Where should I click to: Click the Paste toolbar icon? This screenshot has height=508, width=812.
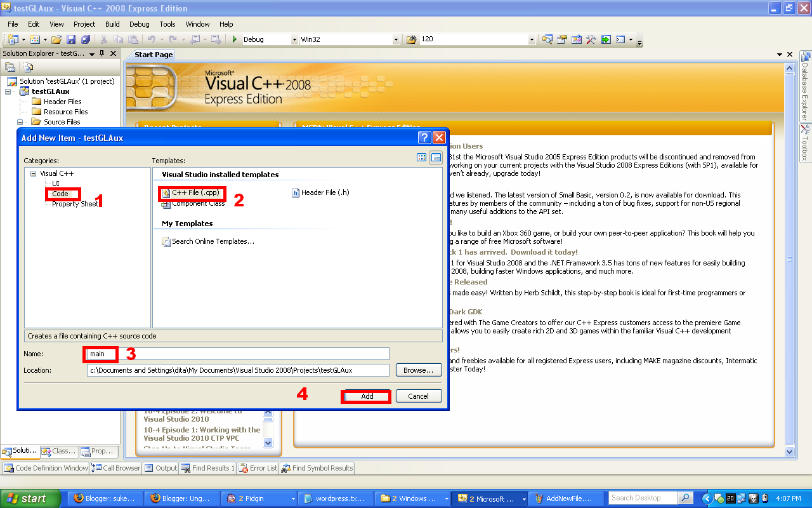(x=133, y=39)
